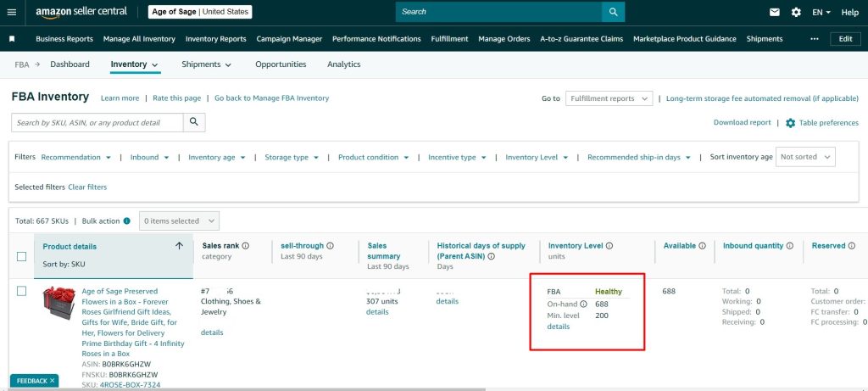Open the hamburger navigation menu
The width and height of the screenshot is (868, 391).
12,12
